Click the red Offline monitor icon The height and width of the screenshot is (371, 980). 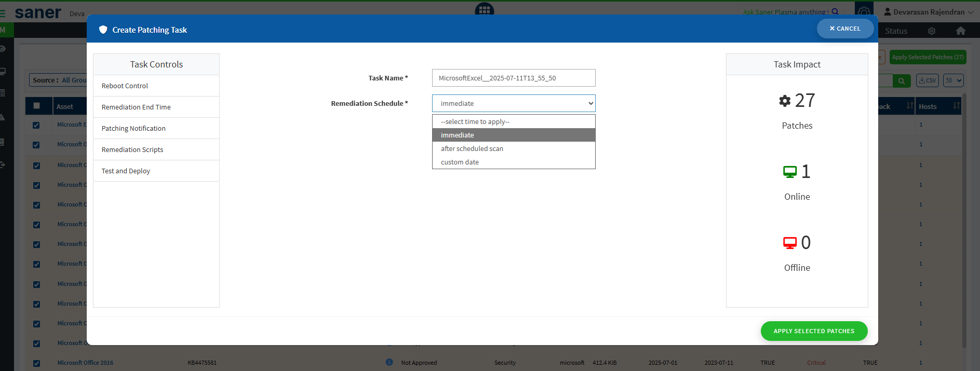point(790,243)
